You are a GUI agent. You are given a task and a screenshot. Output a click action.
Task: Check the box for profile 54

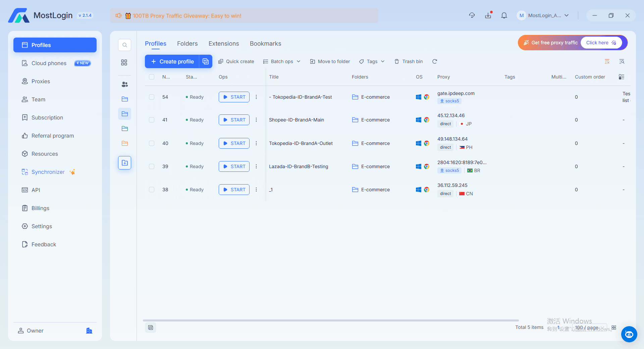tap(152, 97)
